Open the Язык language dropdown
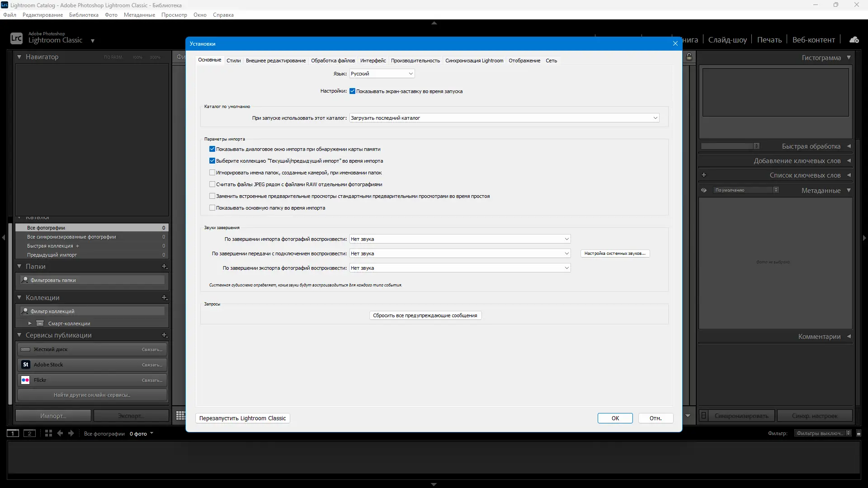This screenshot has height=488, width=868. (382, 74)
